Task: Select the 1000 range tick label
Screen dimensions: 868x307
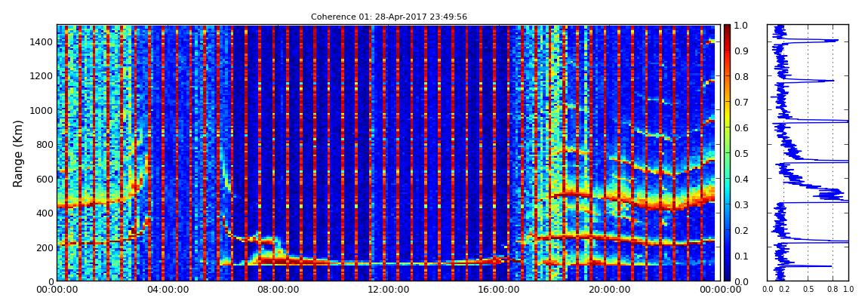Action: point(42,111)
